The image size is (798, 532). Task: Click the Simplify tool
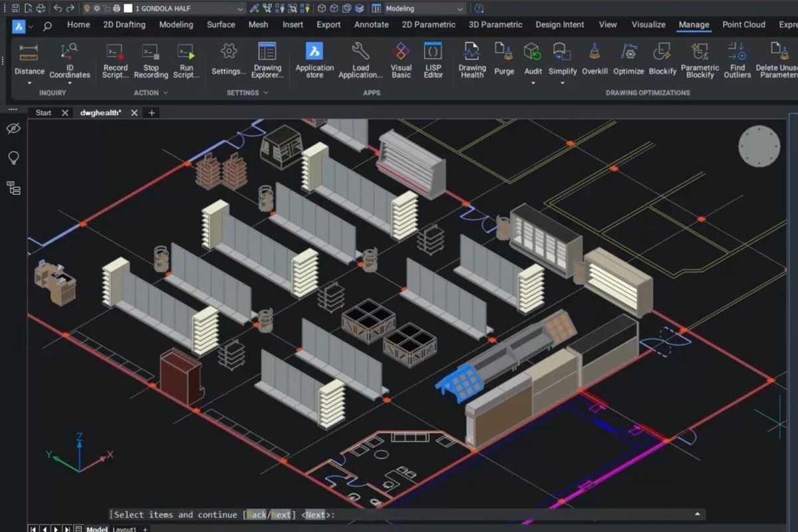click(x=562, y=60)
